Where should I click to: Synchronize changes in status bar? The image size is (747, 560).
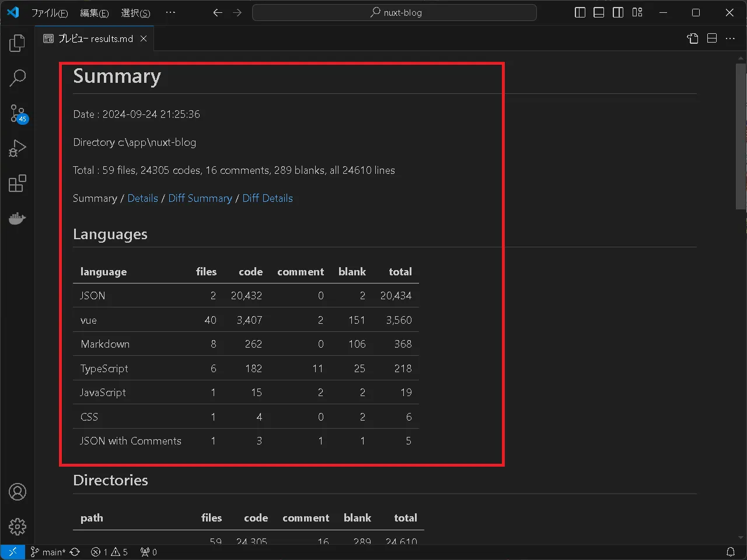pos(75,552)
